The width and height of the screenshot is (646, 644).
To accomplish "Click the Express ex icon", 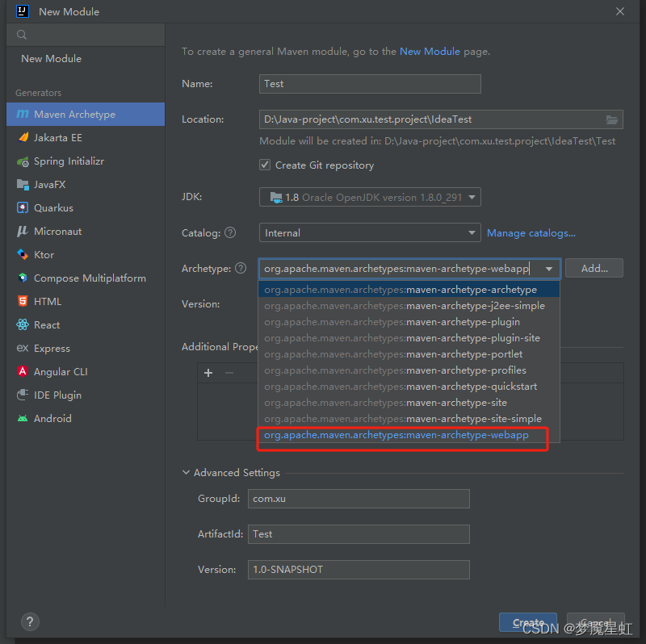I will tap(23, 349).
